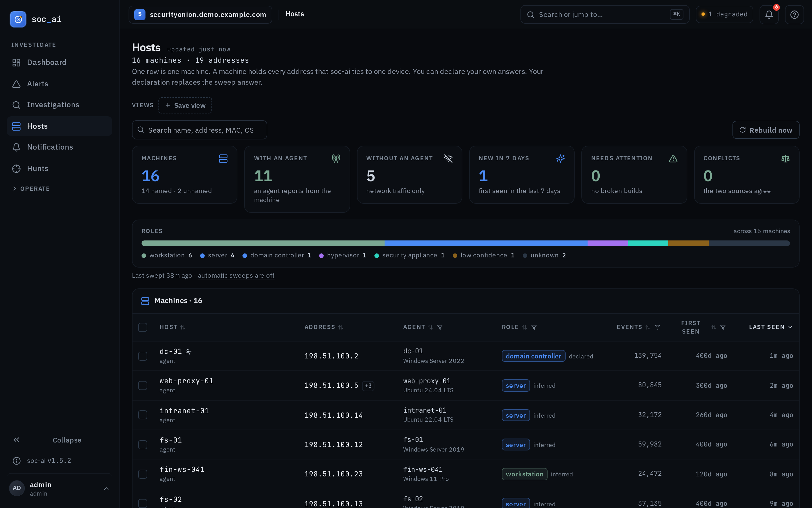The width and height of the screenshot is (812, 508).
Task: Check the fs-01 row checkbox
Action: (143, 444)
